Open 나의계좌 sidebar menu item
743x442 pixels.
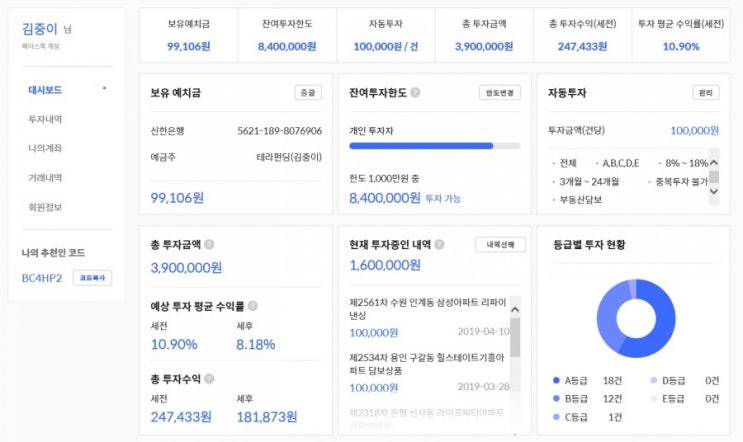45,148
